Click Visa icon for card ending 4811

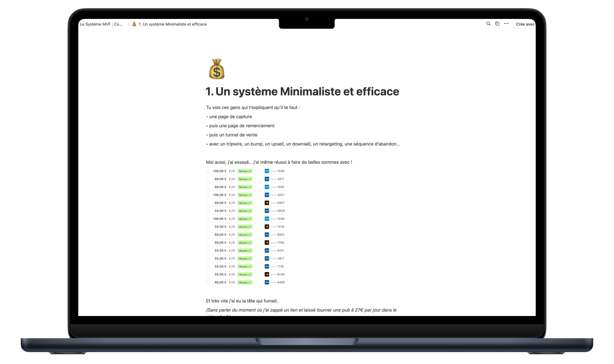coord(267,179)
